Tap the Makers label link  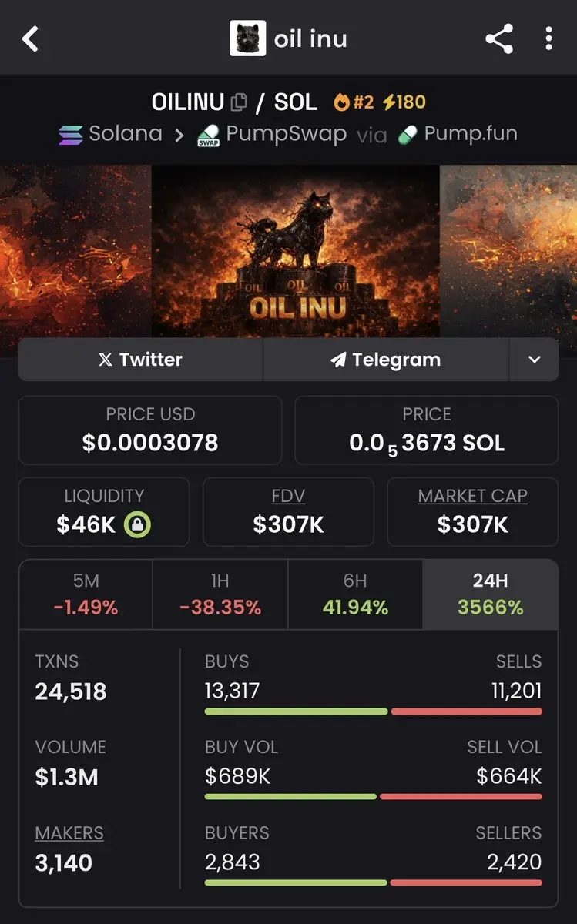tap(69, 833)
